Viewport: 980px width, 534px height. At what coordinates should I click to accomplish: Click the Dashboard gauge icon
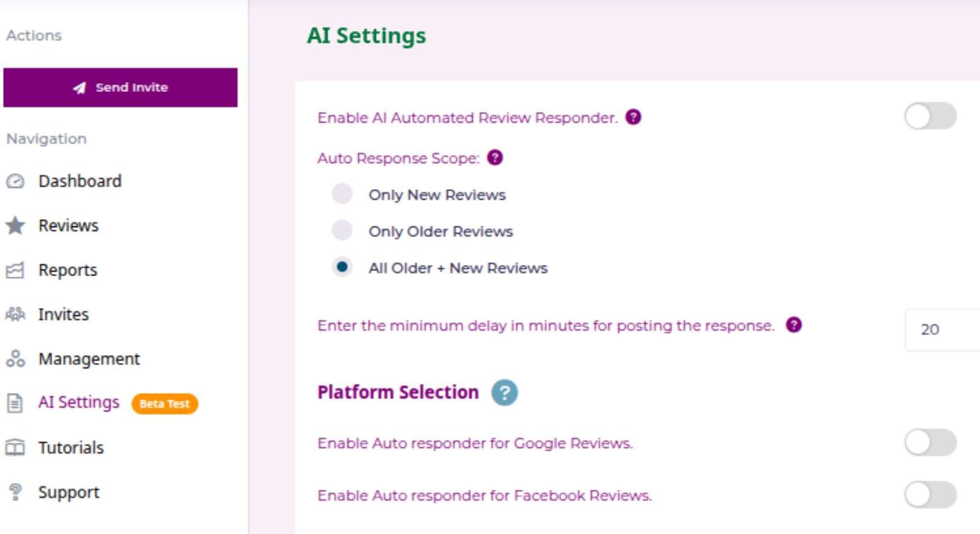coord(15,181)
